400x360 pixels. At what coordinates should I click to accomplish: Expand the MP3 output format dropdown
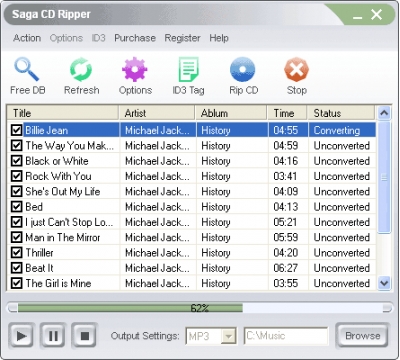click(228, 336)
